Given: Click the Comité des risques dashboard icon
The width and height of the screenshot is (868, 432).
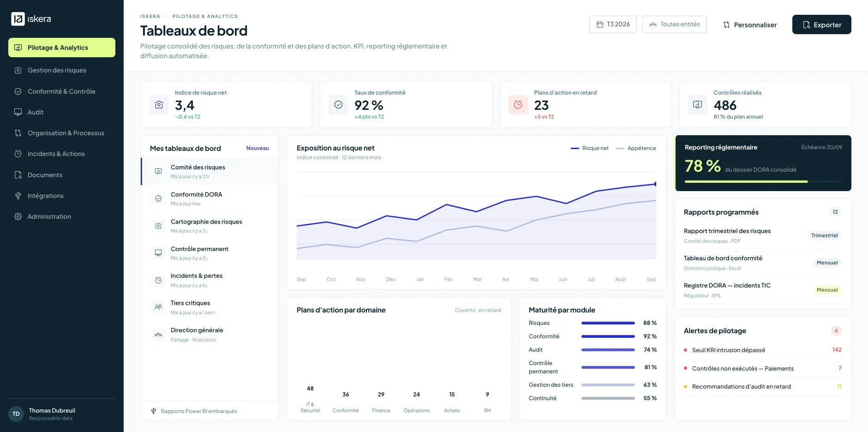Looking at the screenshot, I should (x=158, y=171).
